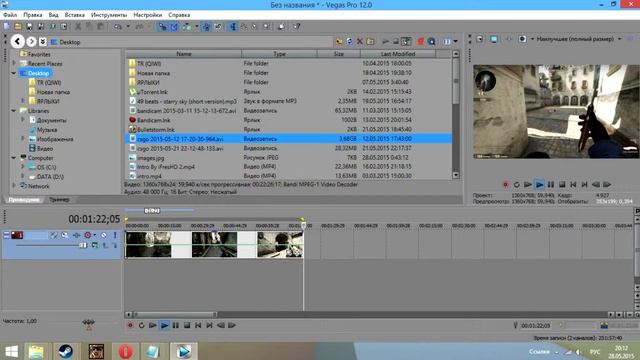Open the Explorer Views dropdown arrow
640x360 pixels.
coord(456,41)
